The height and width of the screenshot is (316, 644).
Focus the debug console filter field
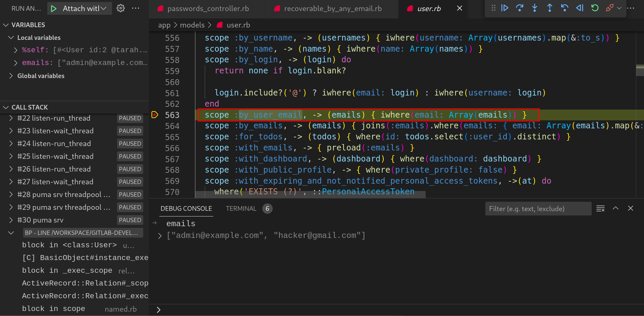(x=538, y=209)
